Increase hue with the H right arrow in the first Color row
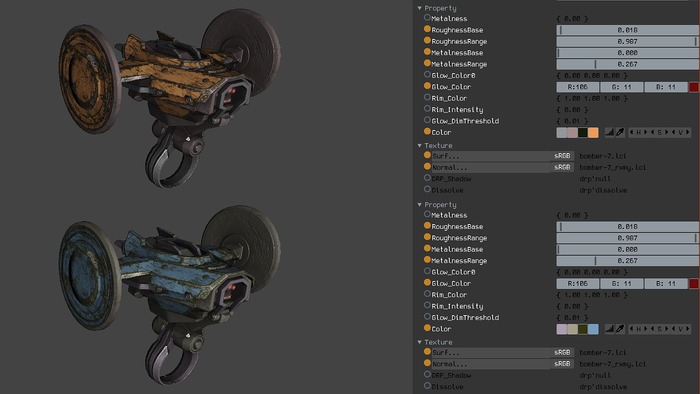700x394 pixels. (646, 132)
